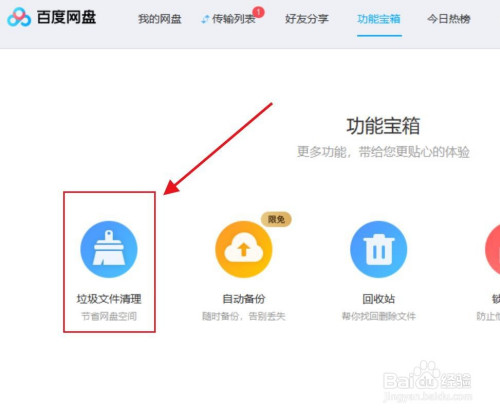Open the 垃圾文件清理 broom icon

click(x=109, y=249)
